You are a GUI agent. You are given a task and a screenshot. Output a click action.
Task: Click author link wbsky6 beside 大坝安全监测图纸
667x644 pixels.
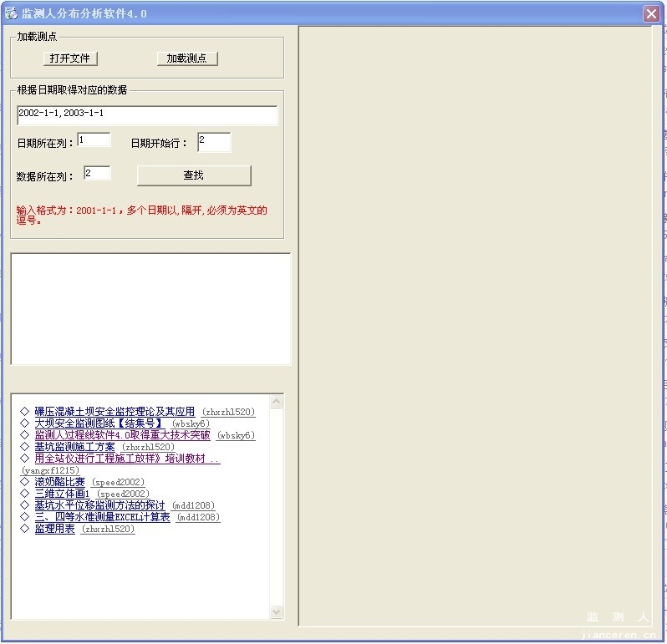pos(191,423)
